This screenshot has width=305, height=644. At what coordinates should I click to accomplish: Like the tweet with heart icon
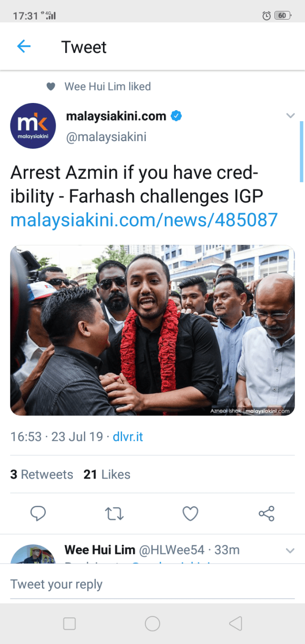[x=191, y=513]
